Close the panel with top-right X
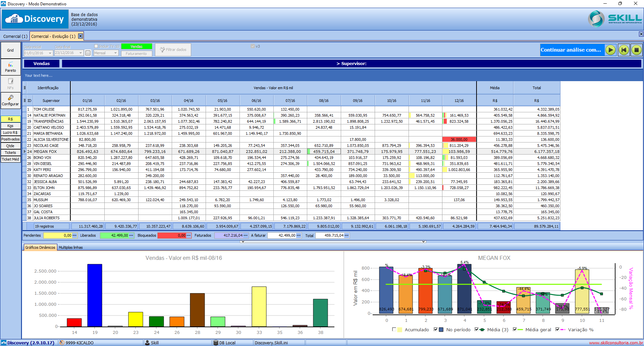 click(x=641, y=34)
